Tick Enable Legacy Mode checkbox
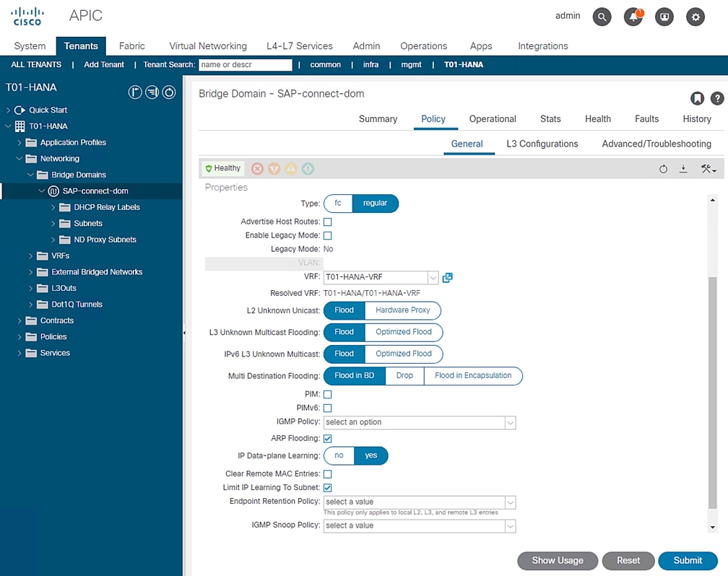 click(x=327, y=235)
